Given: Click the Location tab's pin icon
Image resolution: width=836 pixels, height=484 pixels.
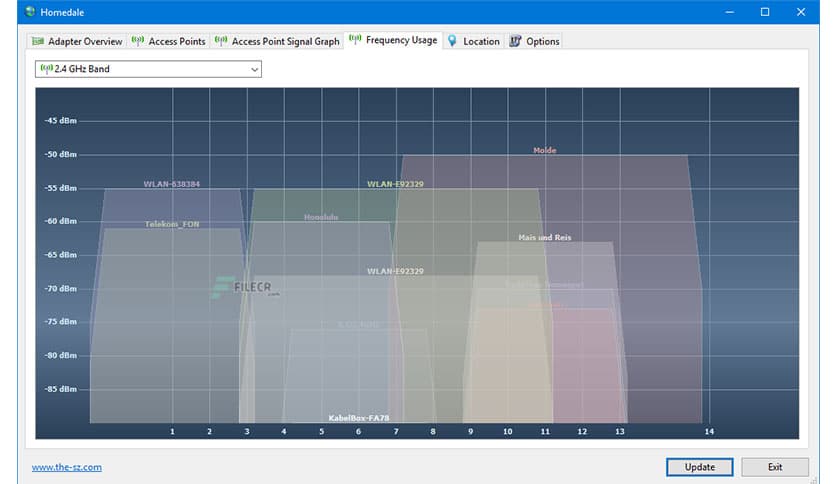Looking at the screenshot, I should coord(453,41).
